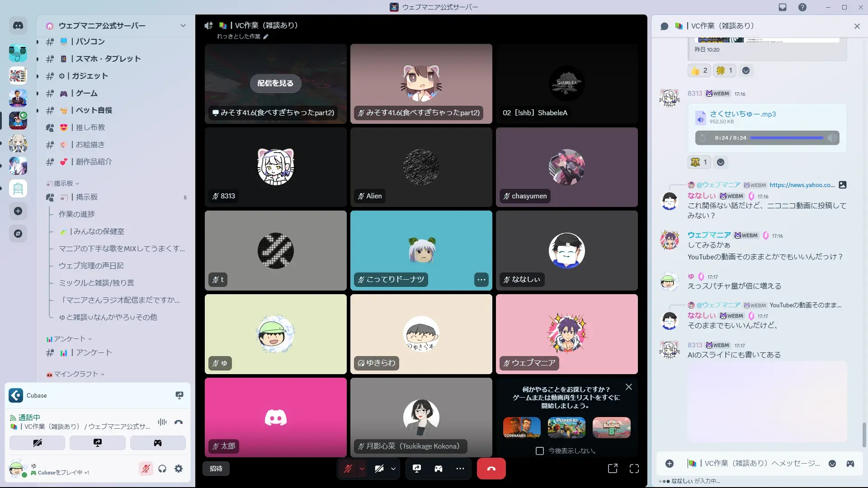Click the 配信を見る button

pos(275,83)
